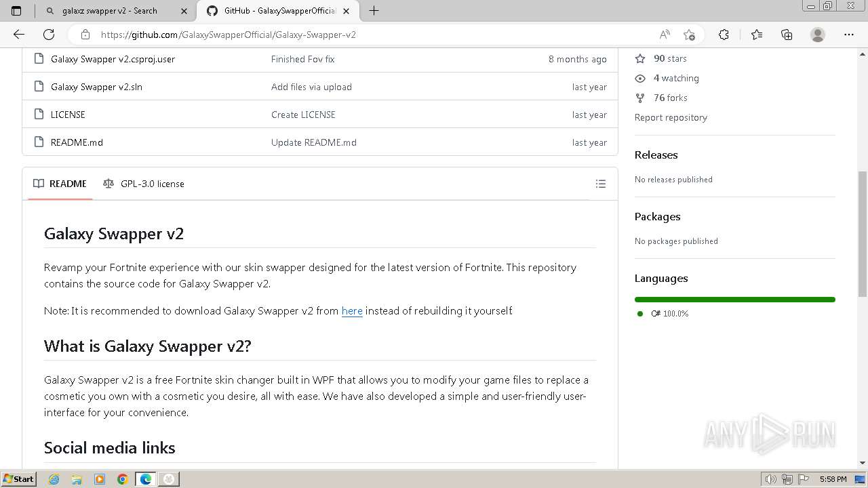The height and width of the screenshot is (488, 868).
Task: Open the Collections icon in toolbar
Action: (787, 35)
